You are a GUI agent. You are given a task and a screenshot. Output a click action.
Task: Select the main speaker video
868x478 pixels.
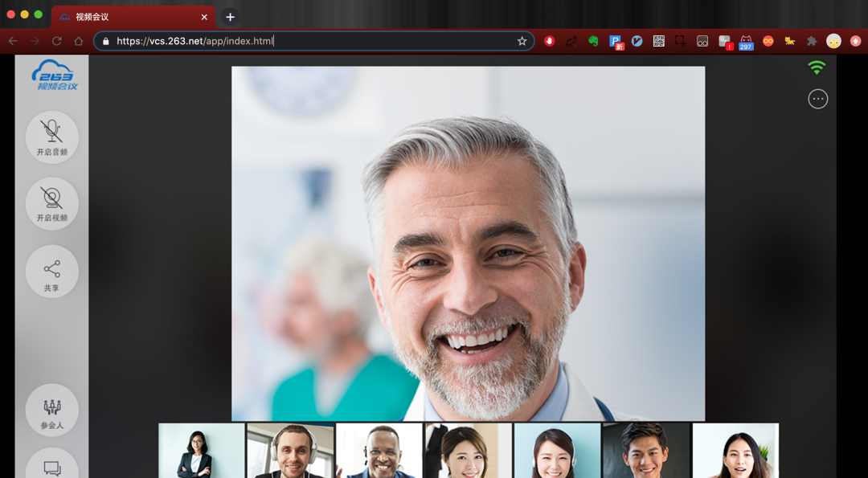pos(469,243)
